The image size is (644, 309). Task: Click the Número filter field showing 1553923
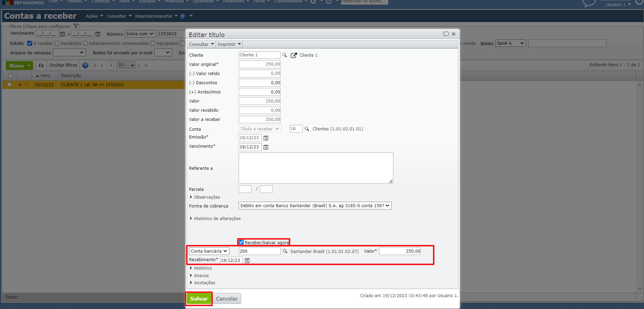coord(171,34)
